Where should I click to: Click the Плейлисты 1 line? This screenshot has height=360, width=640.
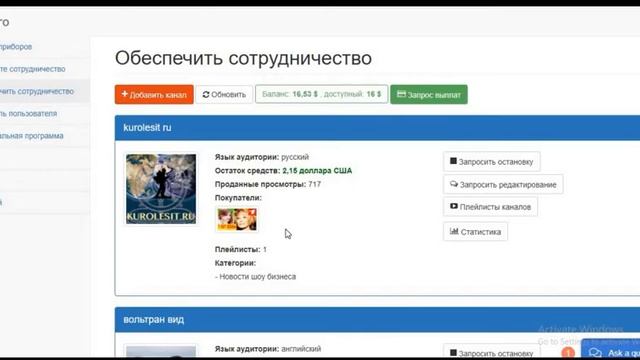point(241,249)
